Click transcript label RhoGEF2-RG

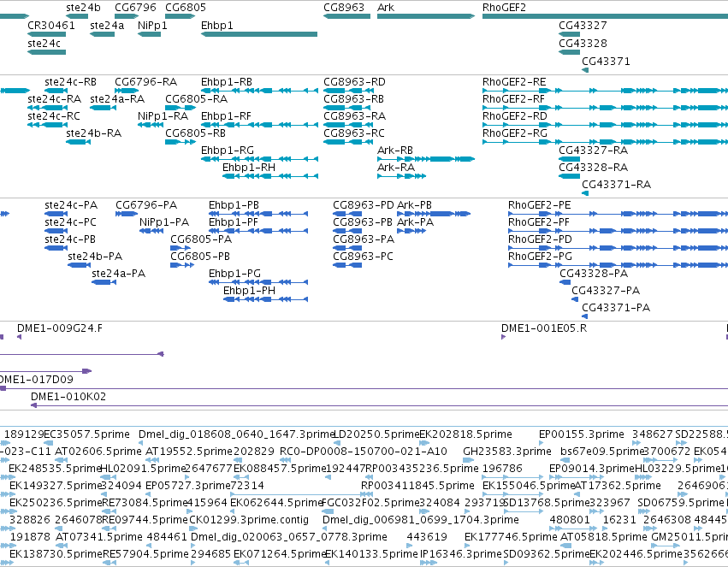(x=515, y=133)
